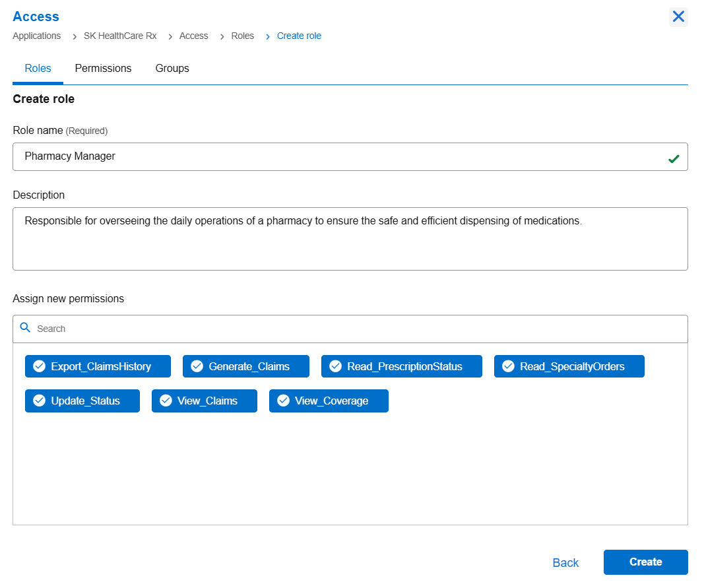
Task: Toggle the Read_PrescriptionStatus permission chip
Action: pyautogui.click(x=402, y=366)
